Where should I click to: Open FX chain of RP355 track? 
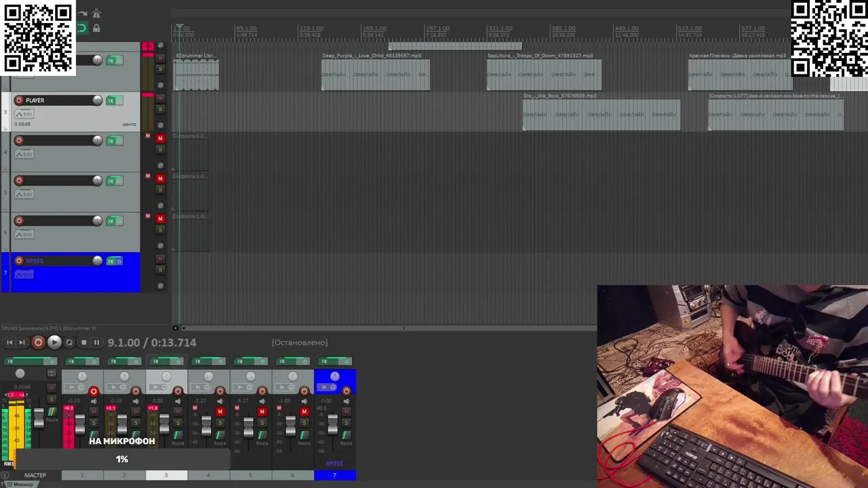pyautogui.click(x=111, y=261)
